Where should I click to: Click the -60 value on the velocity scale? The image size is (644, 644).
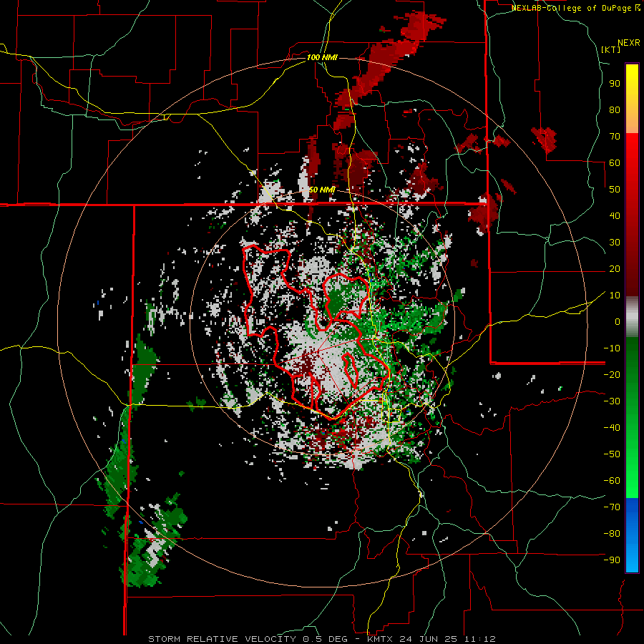[x=612, y=481]
